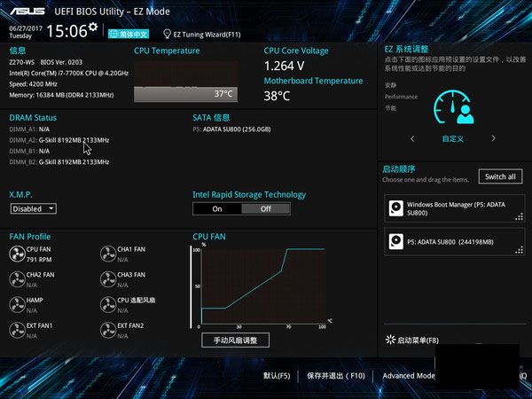Screen dimensions: 532x399
Task: Click SATA P5: ADATA SU800 (256.0GB) entry
Action: 231,129
